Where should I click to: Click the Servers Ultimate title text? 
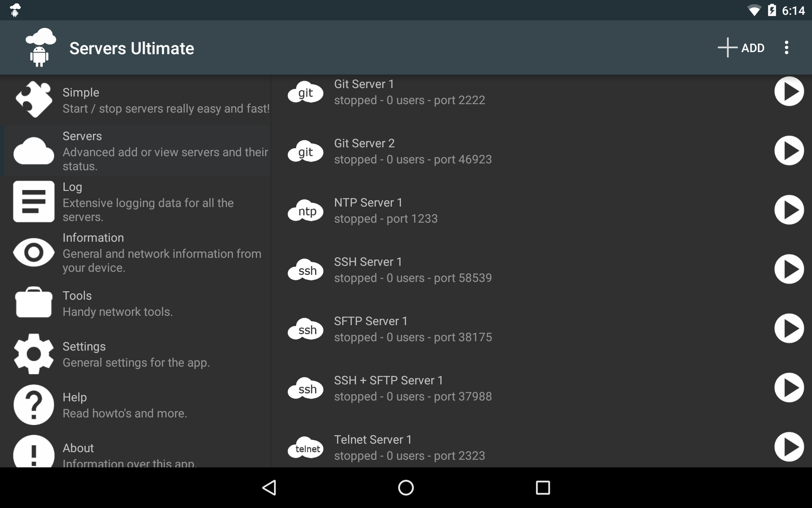[x=132, y=48]
